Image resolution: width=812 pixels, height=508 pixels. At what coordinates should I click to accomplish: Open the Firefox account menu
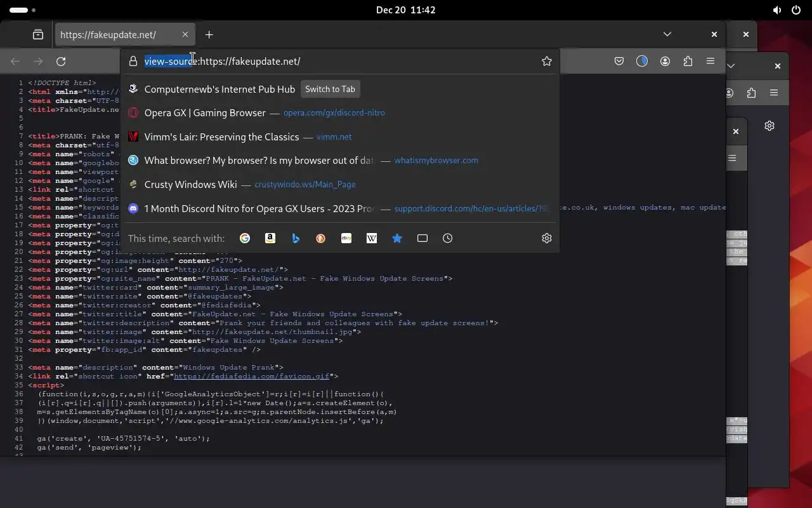(665, 61)
